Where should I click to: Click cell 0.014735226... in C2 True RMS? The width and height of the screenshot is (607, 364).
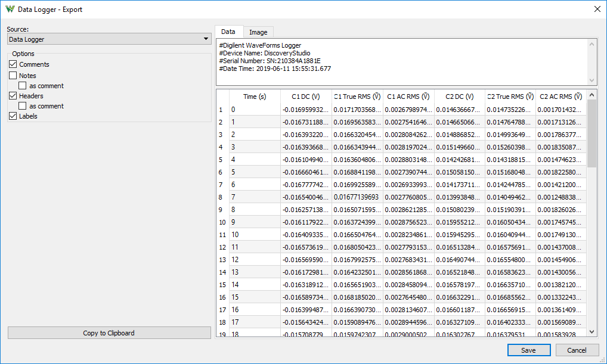click(x=510, y=110)
